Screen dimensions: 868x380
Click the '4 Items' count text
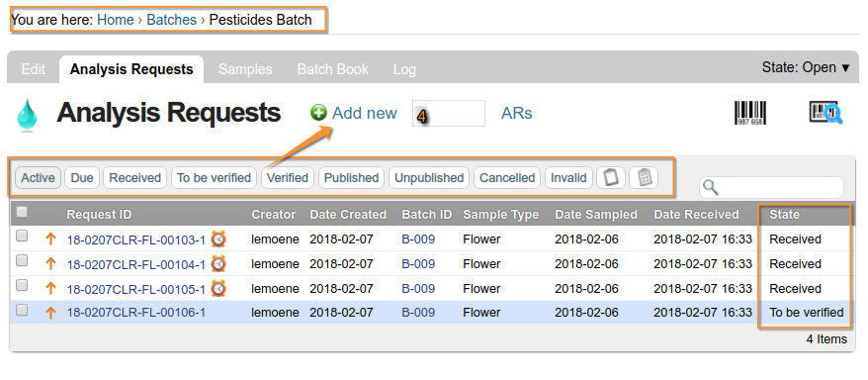pos(826,339)
